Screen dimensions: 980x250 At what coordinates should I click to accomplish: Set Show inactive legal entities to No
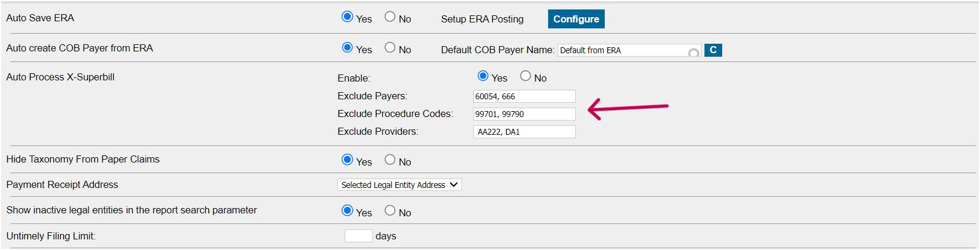(x=390, y=210)
